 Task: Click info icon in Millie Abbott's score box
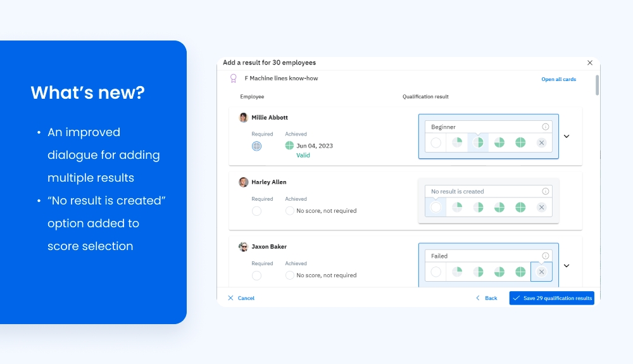pos(545,127)
